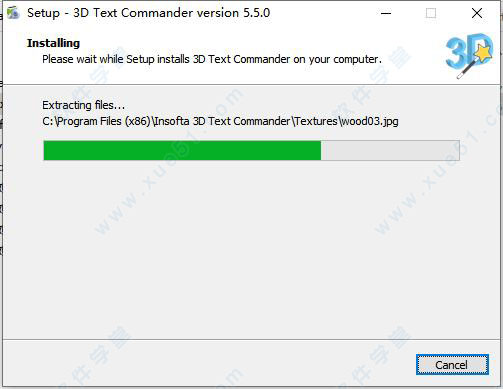Click 'Program Files (x86)' in the path text

pyautogui.click(x=103, y=121)
